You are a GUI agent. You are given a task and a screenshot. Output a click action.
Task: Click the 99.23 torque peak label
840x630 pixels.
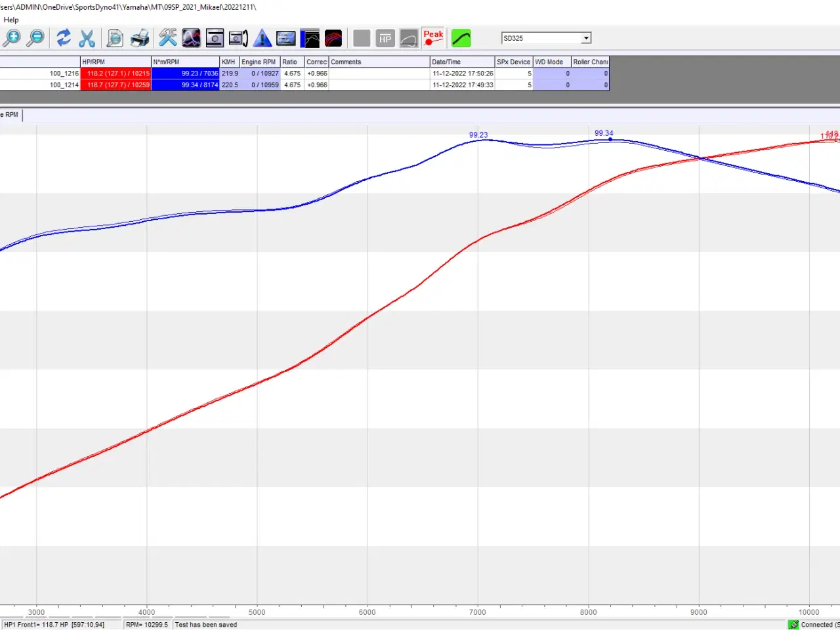[x=478, y=135]
